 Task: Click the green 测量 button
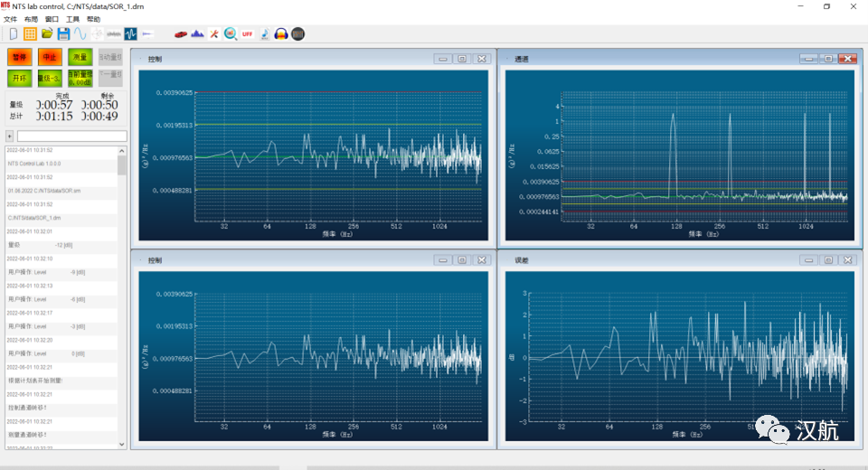pyautogui.click(x=80, y=57)
